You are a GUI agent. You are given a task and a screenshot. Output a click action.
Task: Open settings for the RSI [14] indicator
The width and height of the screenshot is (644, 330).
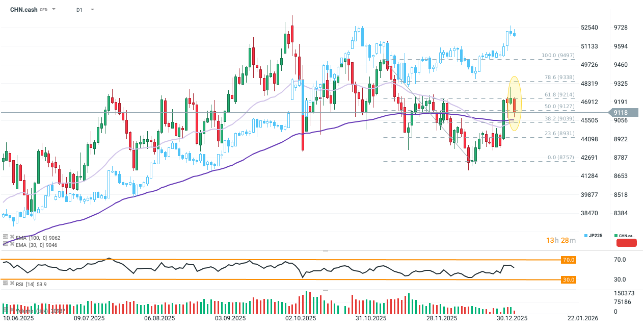click(5, 284)
